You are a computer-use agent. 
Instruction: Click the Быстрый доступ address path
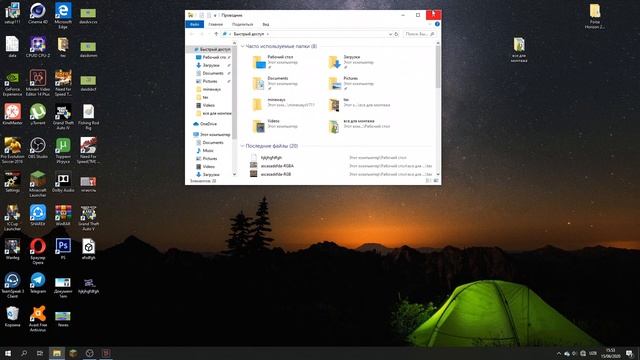click(249, 34)
